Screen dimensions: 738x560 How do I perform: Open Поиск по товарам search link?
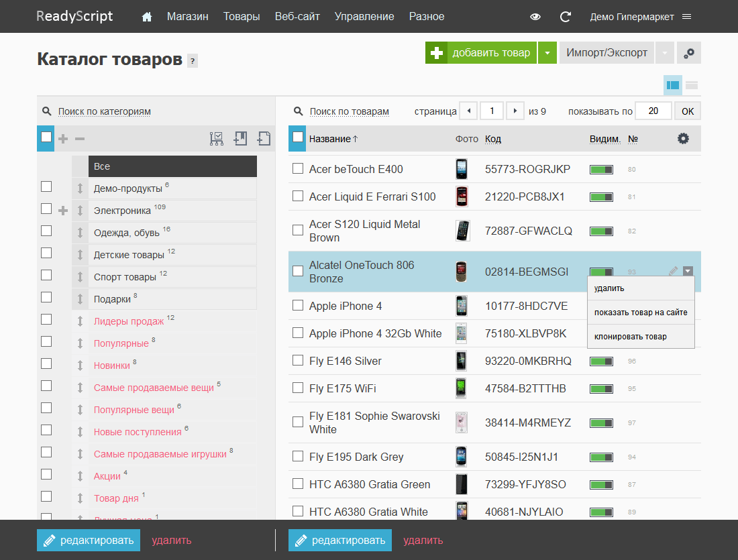pos(350,111)
